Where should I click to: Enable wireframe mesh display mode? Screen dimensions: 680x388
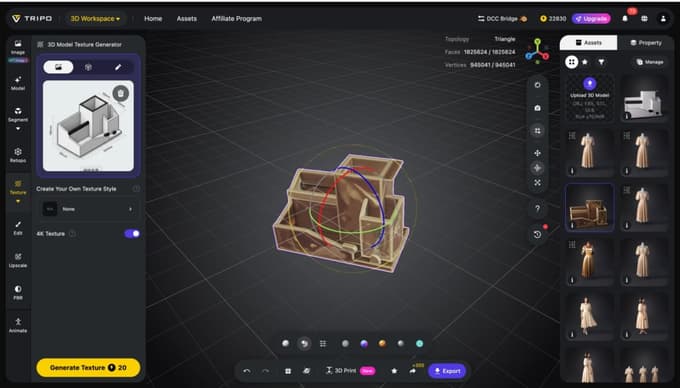click(x=323, y=343)
